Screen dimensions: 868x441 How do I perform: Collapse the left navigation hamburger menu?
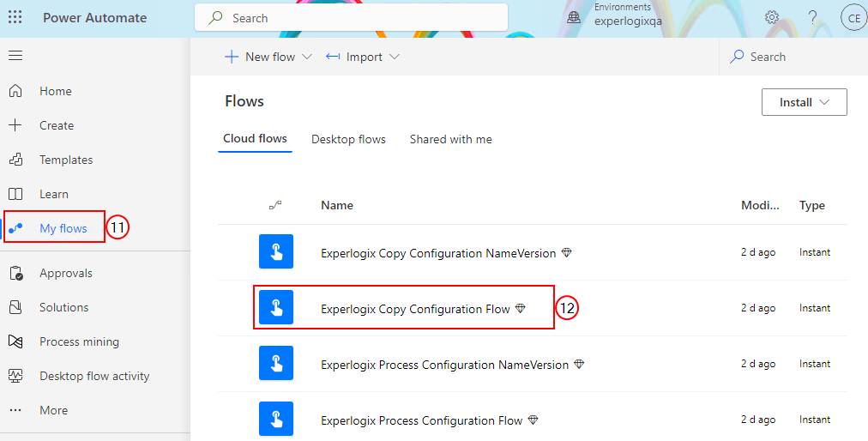tap(15, 56)
